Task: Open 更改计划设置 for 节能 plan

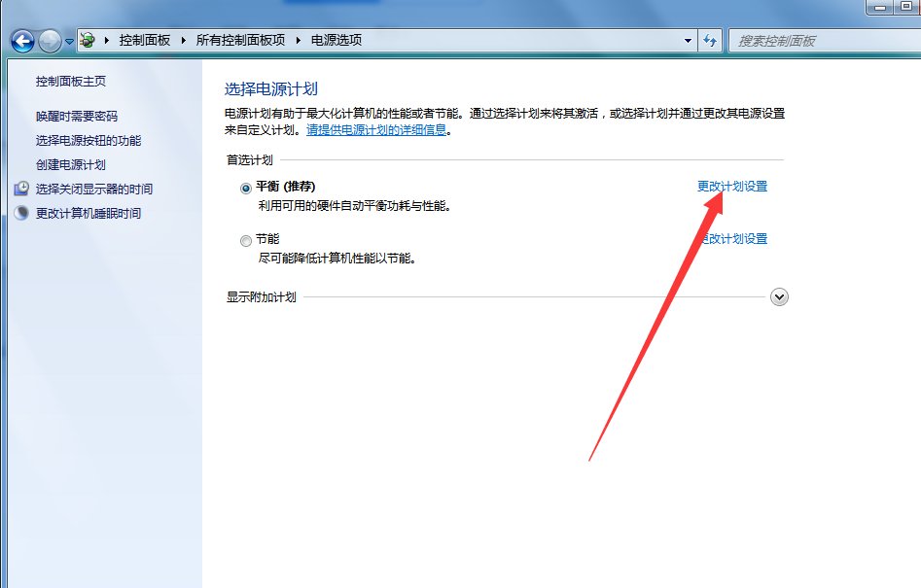Action: [734, 237]
